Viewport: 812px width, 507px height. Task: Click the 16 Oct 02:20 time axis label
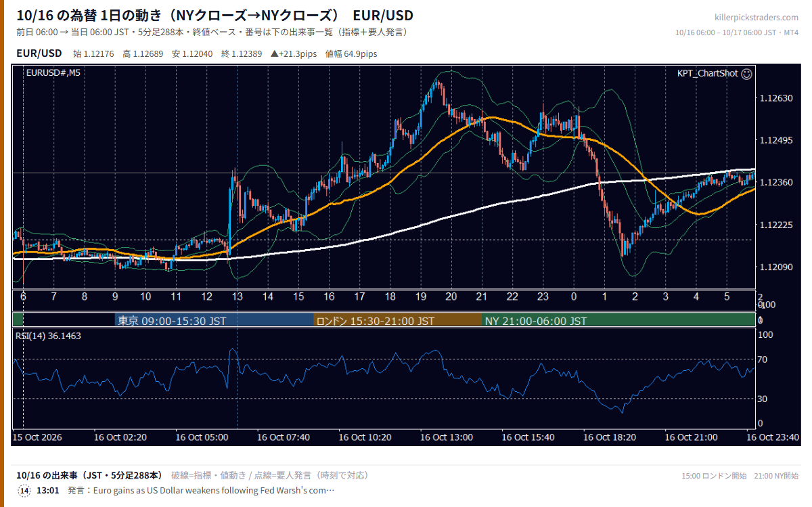(120, 437)
